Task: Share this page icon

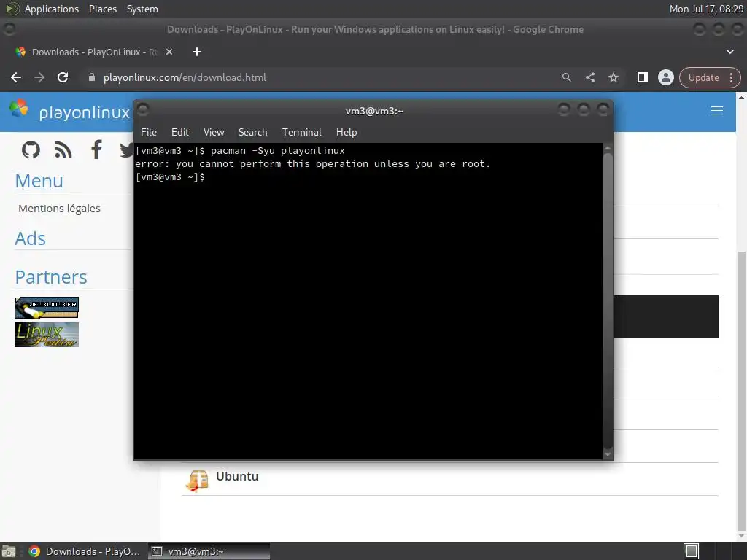Action: [x=589, y=77]
